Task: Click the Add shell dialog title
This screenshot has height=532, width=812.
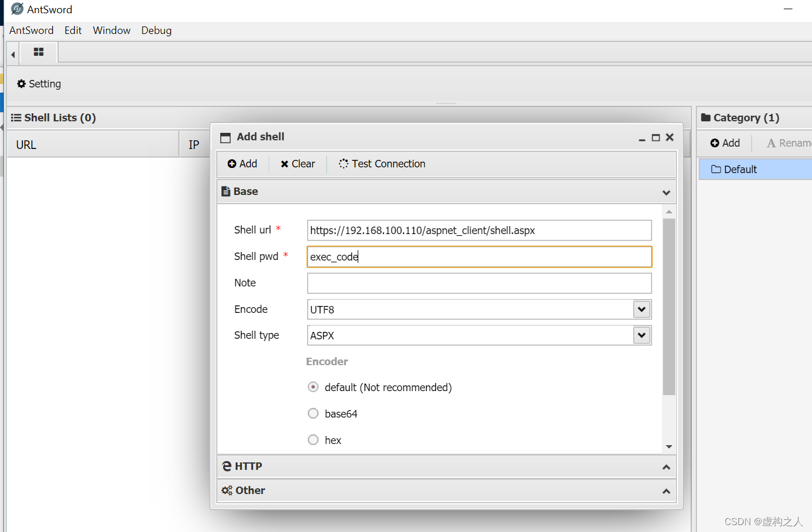Action: click(x=261, y=137)
